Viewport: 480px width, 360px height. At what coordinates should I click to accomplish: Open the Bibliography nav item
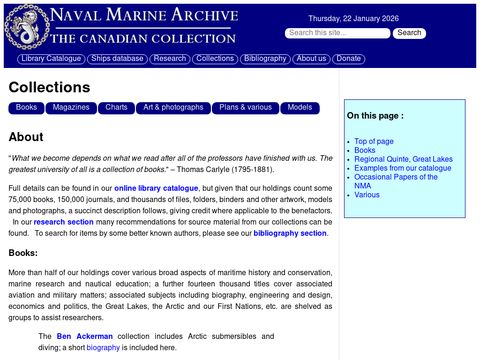[x=265, y=59]
